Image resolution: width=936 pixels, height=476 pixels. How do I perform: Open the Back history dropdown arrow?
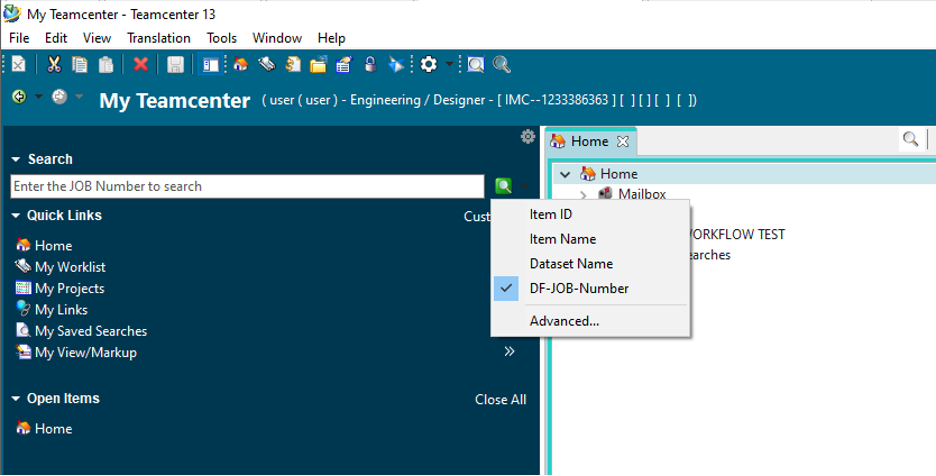pyautogui.click(x=38, y=97)
